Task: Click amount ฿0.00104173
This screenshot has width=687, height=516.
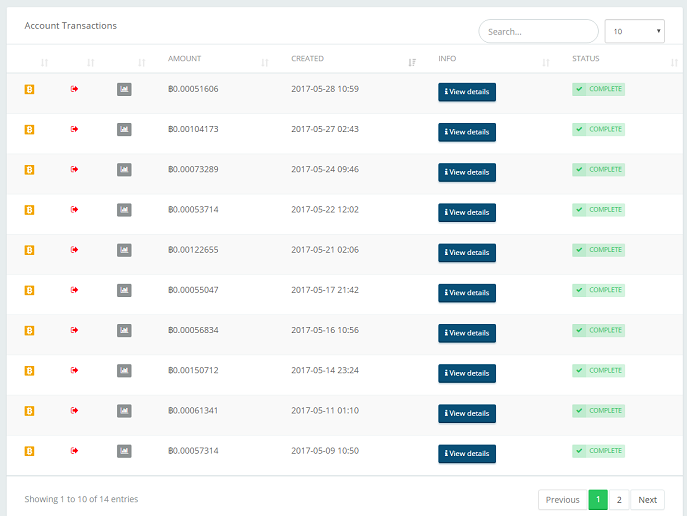Action: point(193,129)
